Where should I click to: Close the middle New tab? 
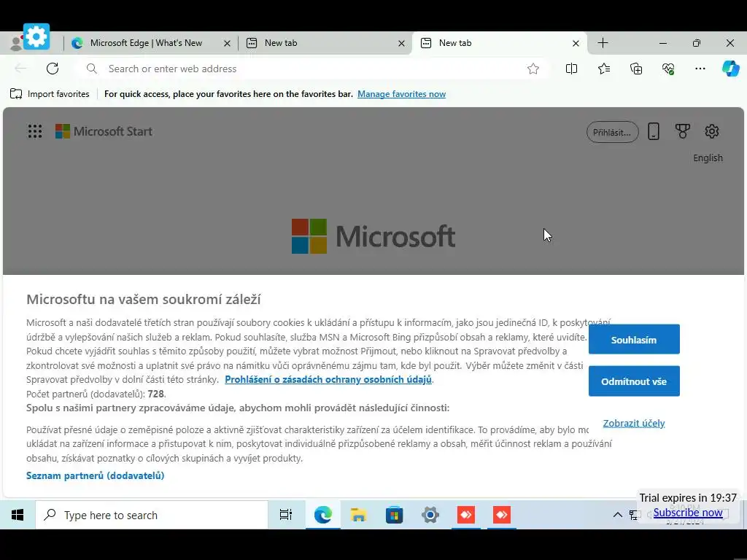(x=402, y=43)
